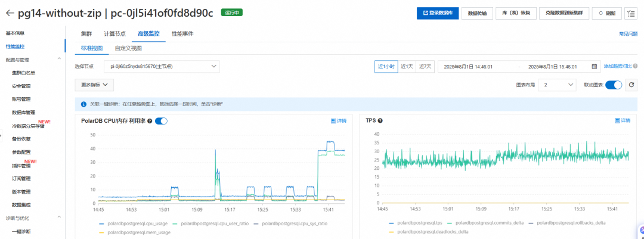Click the calendar icon in date range field
This screenshot has width=644, height=239.
595,67
